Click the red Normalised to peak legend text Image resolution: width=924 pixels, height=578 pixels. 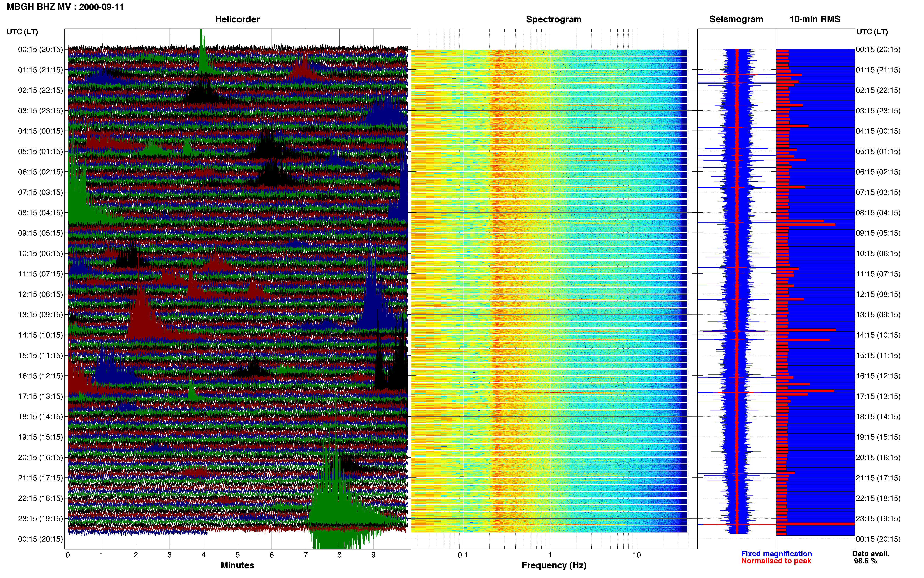click(776, 561)
